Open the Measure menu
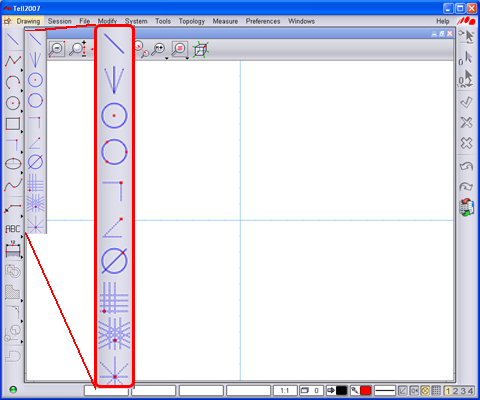480x400 pixels. click(x=225, y=21)
